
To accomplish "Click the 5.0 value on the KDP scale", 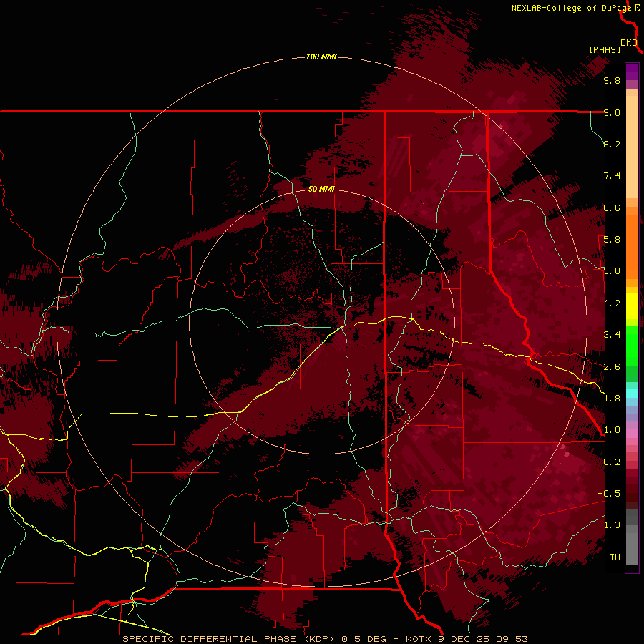I will [612, 271].
